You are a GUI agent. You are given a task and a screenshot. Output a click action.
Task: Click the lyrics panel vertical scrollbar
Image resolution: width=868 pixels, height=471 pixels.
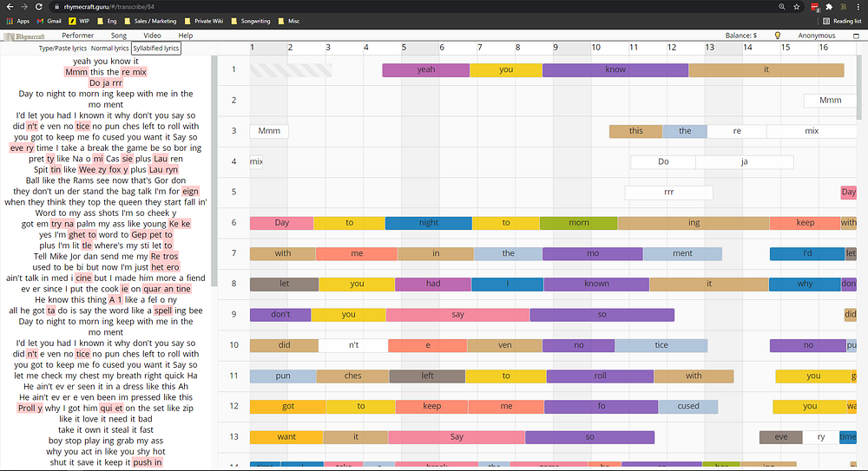214,171
